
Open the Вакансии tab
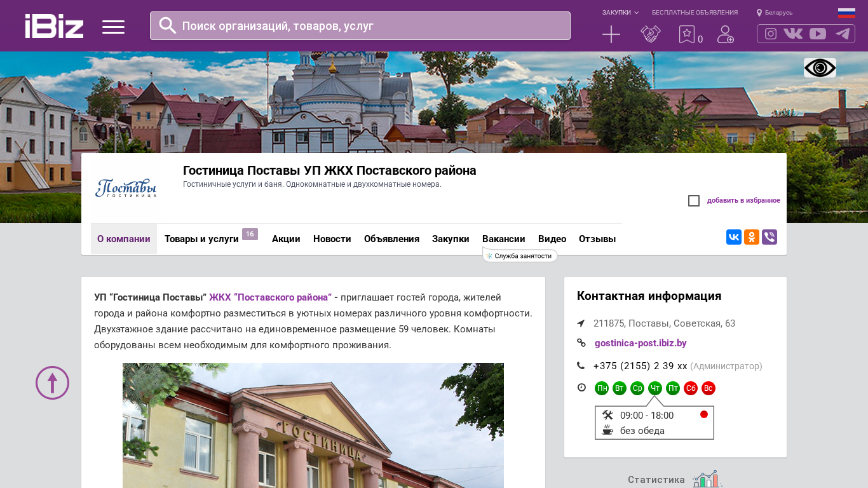(504, 239)
